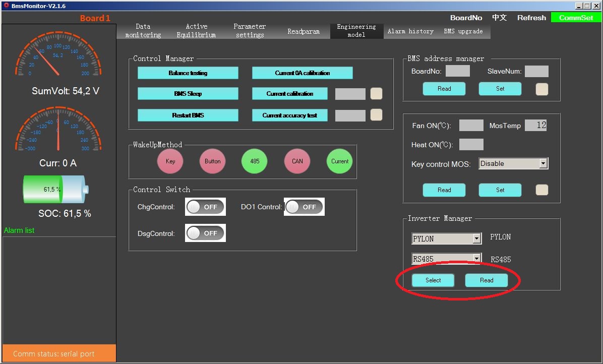Switch on DO1 Control toggle
The image size is (603, 364).
pos(304,207)
